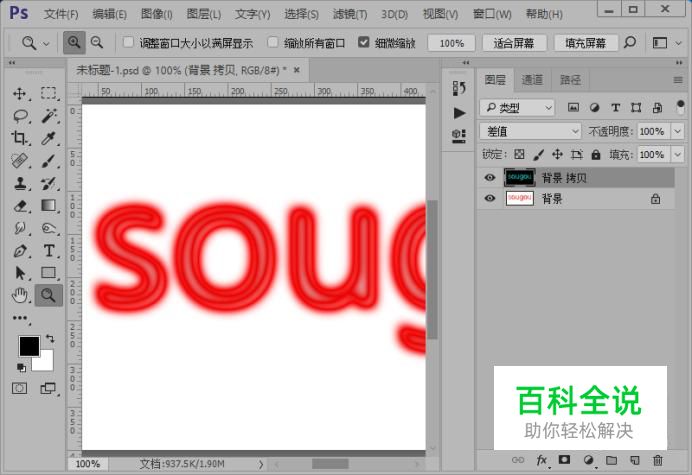
Task: Delete the selected layer with trash
Action: coord(658,460)
